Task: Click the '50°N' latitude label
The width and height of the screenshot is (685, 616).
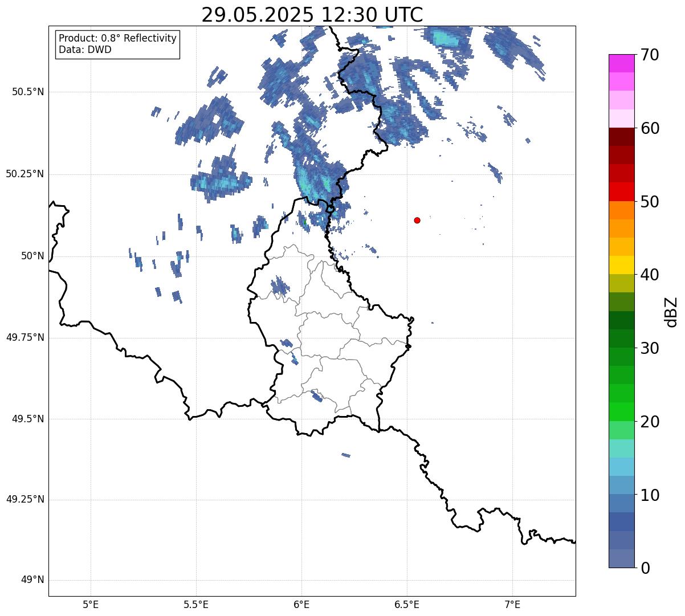Action: point(32,256)
